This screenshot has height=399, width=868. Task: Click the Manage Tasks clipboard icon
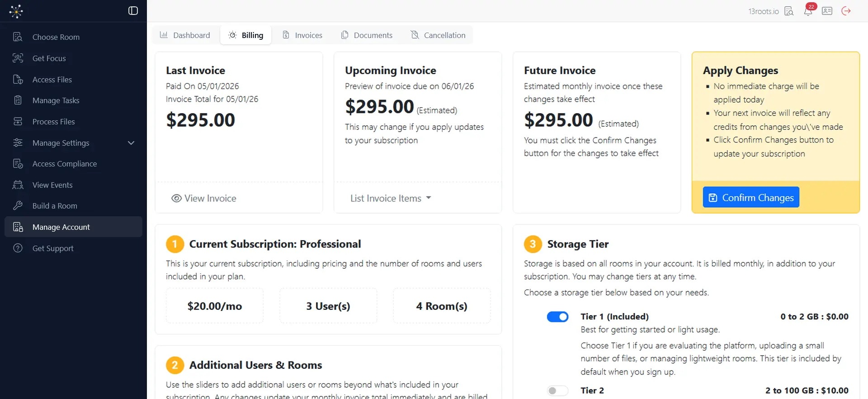[x=18, y=100]
